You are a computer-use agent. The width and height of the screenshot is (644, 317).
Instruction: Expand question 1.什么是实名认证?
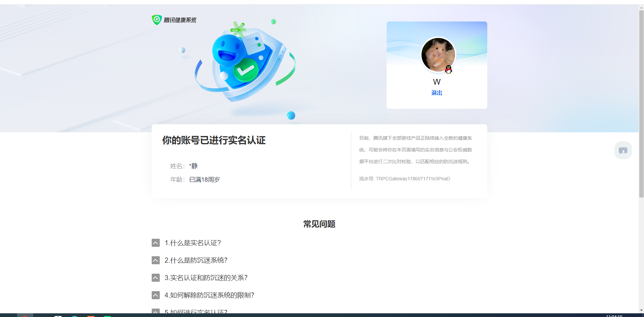point(156,243)
